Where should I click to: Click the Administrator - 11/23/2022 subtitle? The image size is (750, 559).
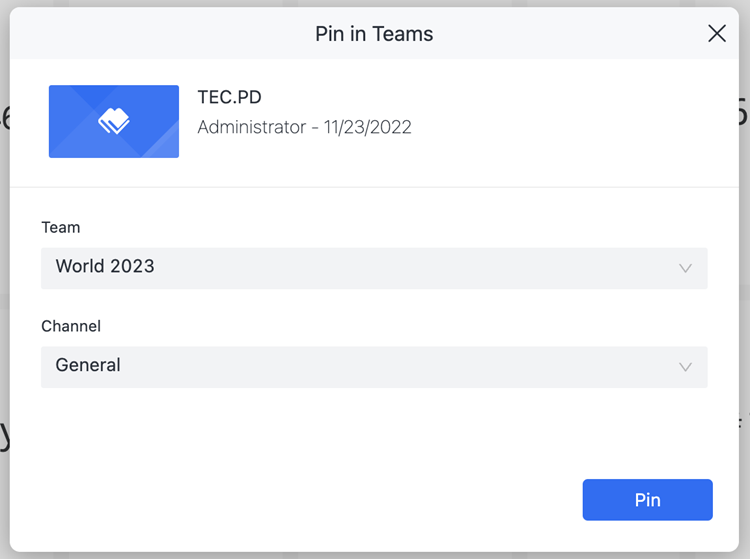click(x=304, y=127)
